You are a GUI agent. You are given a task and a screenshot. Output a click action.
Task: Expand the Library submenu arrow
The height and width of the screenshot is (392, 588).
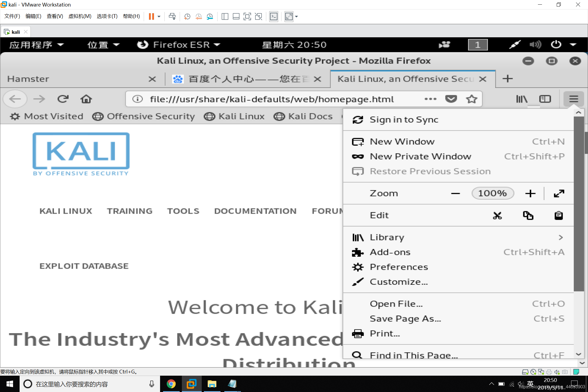pyautogui.click(x=560, y=237)
